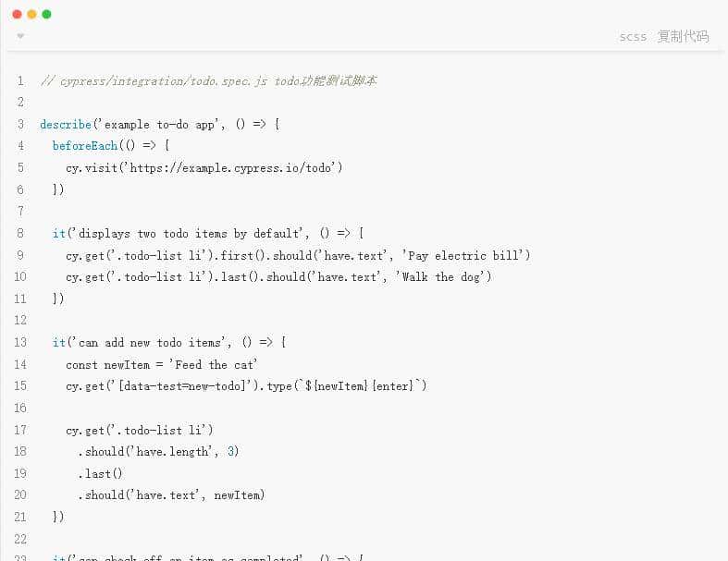Click the todo.spec.js comment line
The height and width of the screenshot is (561, 728).
pos(208,80)
